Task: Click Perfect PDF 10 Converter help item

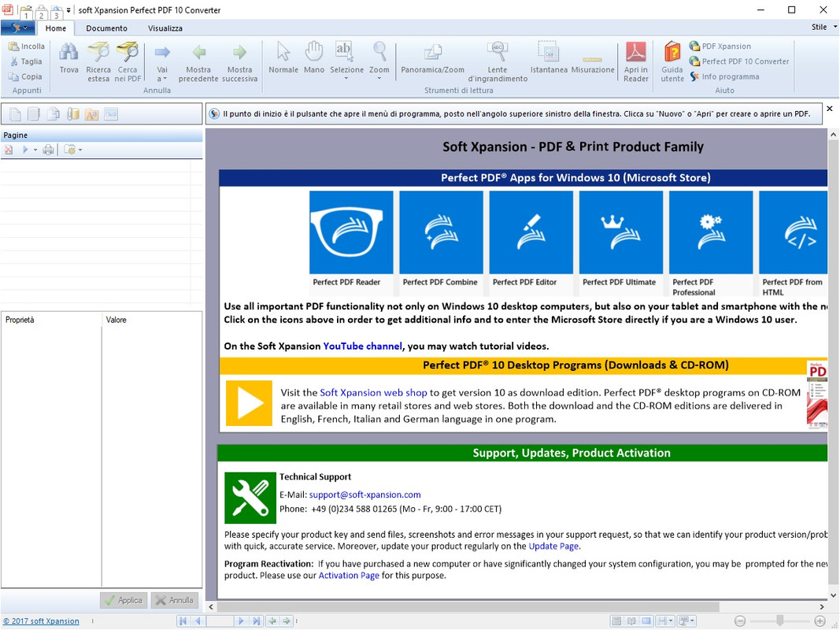Action: [x=739, y=61]
